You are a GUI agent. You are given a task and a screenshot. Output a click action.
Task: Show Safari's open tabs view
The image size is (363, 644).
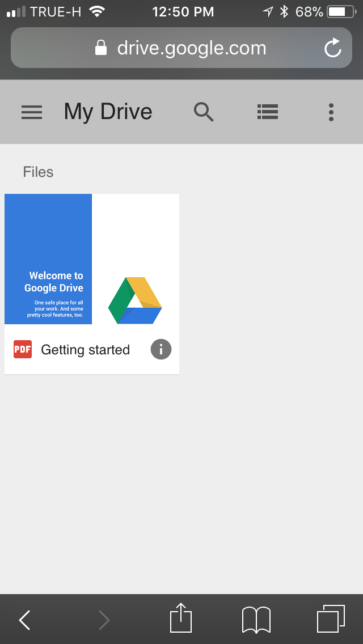tap(331, 619)
